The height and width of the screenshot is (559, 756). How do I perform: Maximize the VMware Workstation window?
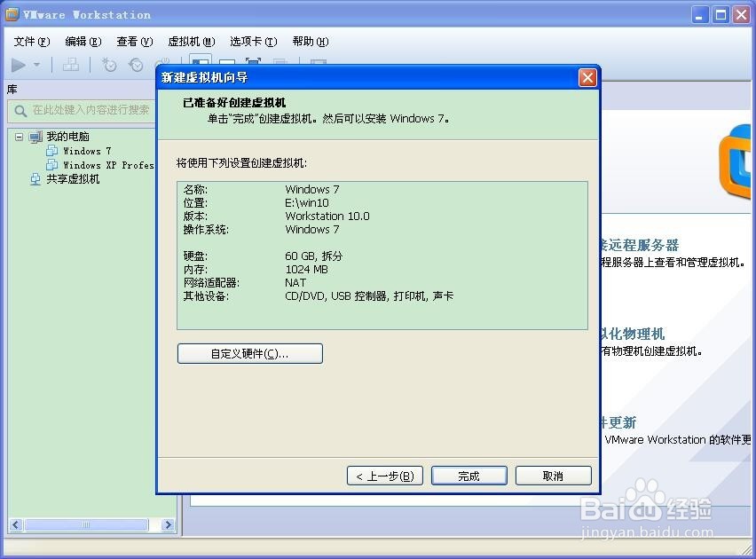coord(721,15)
